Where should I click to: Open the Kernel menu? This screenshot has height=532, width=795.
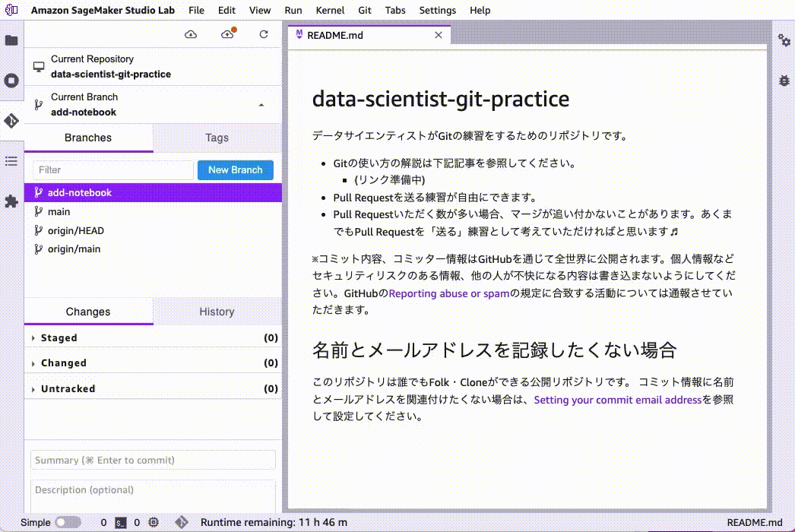330,10
